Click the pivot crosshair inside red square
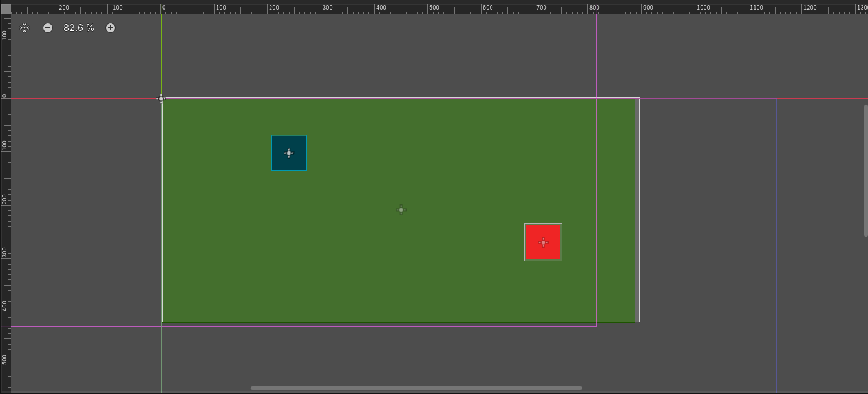The width and height of the screenshot is (868, 394). pyautogui.click(x=543, y=243)
